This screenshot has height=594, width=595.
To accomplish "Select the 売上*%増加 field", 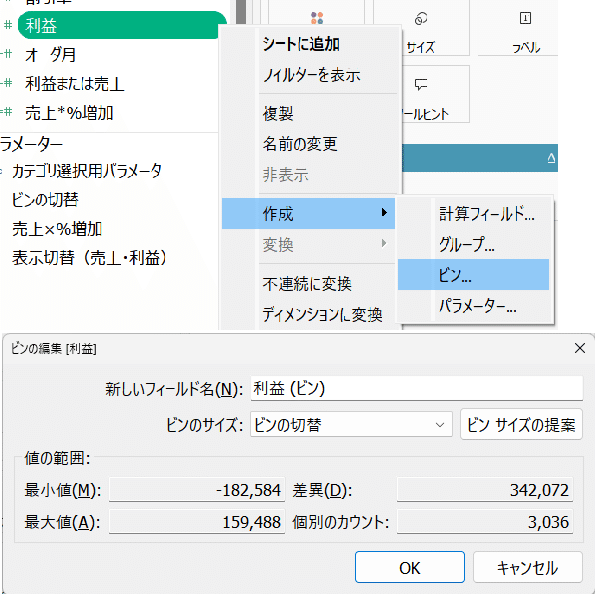I will [69, 113].
